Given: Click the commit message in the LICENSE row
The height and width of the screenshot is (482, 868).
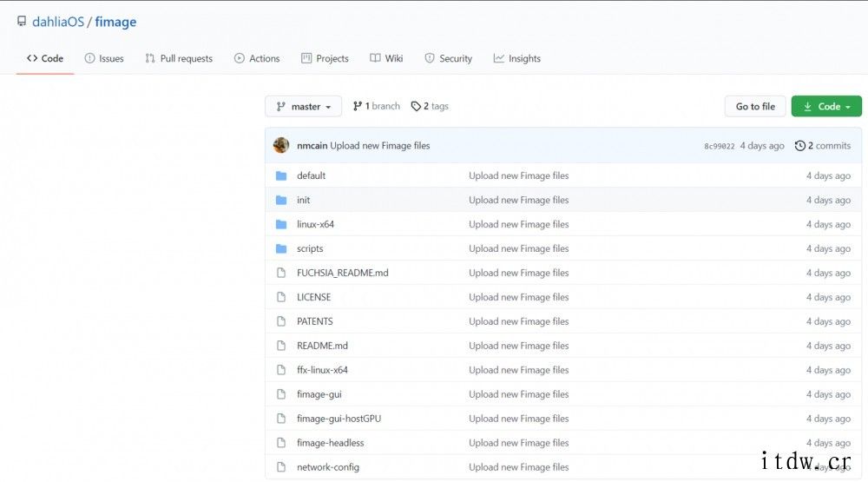Looking at the screenshot, I should (519, 297).
